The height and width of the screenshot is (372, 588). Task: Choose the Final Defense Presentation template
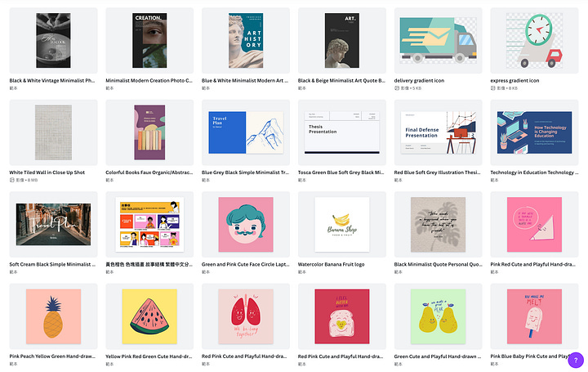coord(438,132)
